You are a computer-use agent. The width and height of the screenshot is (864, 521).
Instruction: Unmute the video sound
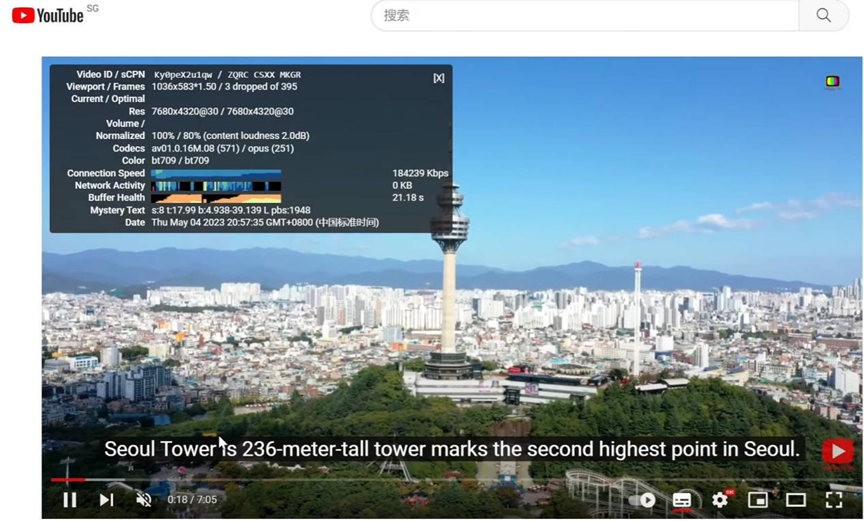[x=144, y=499]
